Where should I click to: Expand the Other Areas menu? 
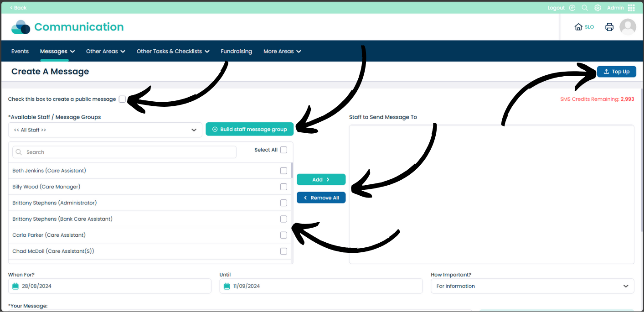point(106,51)
